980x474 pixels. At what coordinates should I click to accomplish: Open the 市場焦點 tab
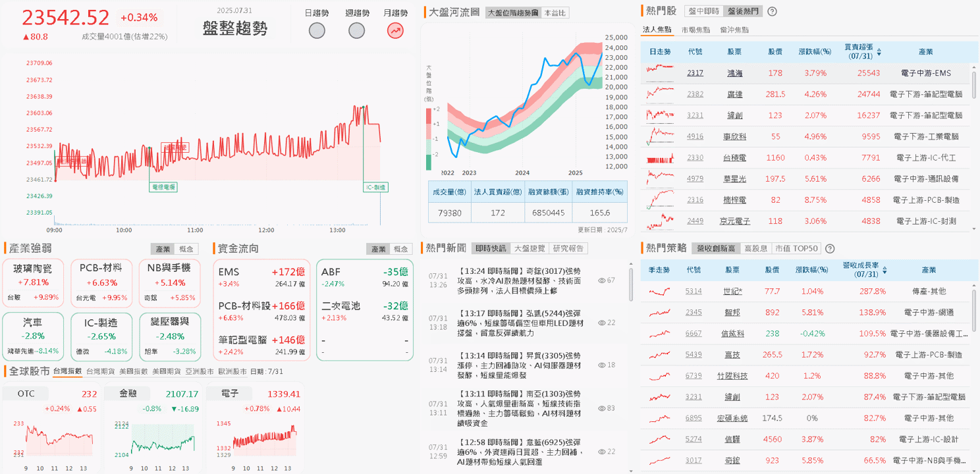(x=696, y=30)
